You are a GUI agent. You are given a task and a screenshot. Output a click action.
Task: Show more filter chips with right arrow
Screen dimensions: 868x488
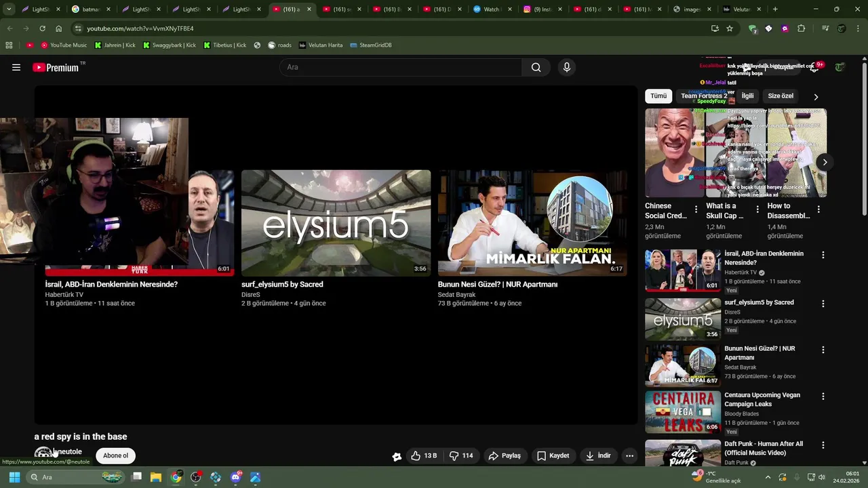(x=816, y=96)
